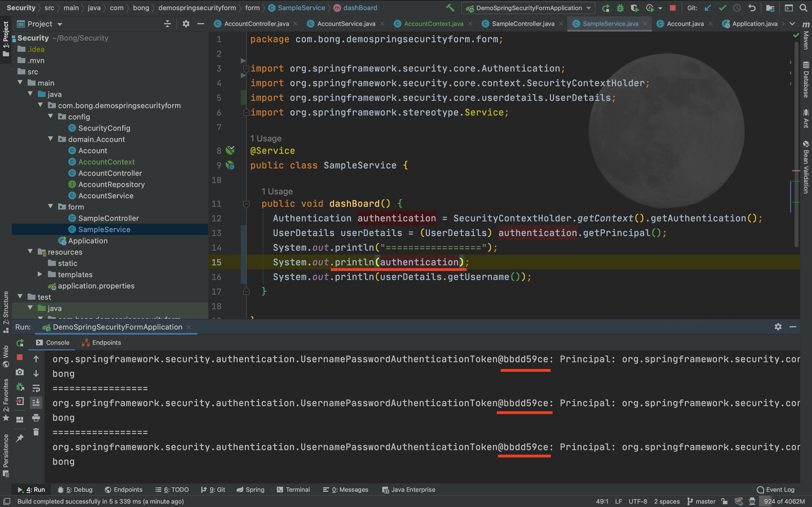Click the memory usage indicator bar
The width and height of the screenshot is (812, 507).
[x=784, y=501]
